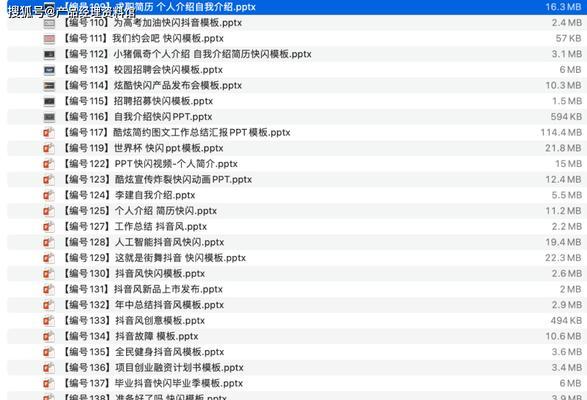Select 招聘招募快闪模板.pptx file
The width and height of the screenshot is (587, 400).
(x=297, y=101)
